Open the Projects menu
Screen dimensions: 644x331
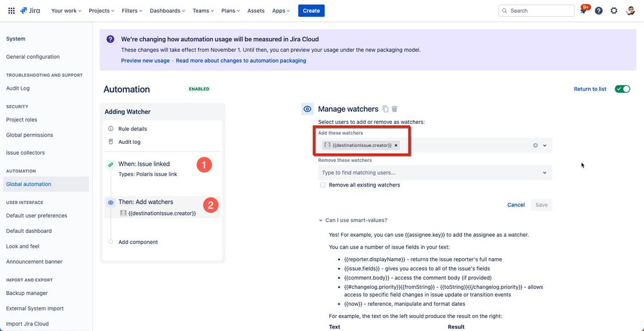pyautogui.click(x=102, y=11)
